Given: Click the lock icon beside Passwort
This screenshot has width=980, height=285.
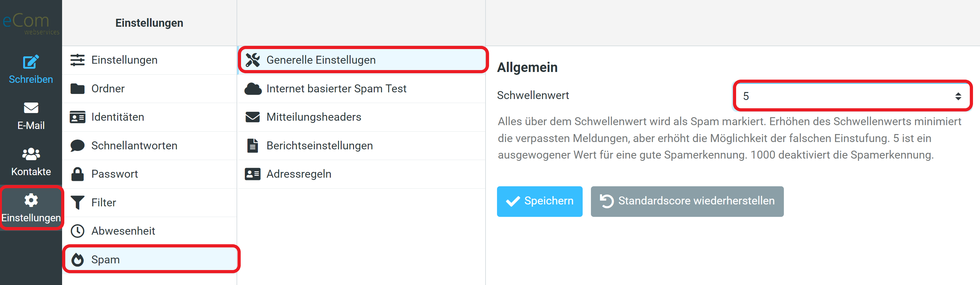Looking at the screenshot, I should [77, 174].
